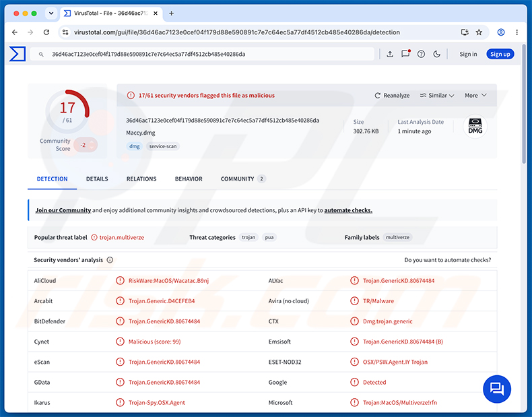
Task: Select Trojan-Spy.OSX.Agent detection text
Action: coord(157,402)
